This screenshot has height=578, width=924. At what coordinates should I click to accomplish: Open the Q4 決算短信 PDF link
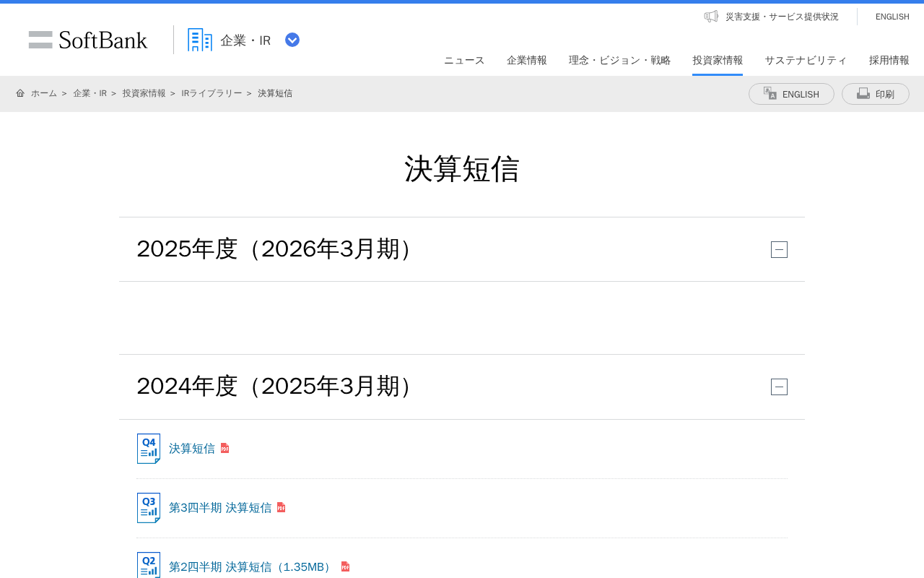coord(192,449)
